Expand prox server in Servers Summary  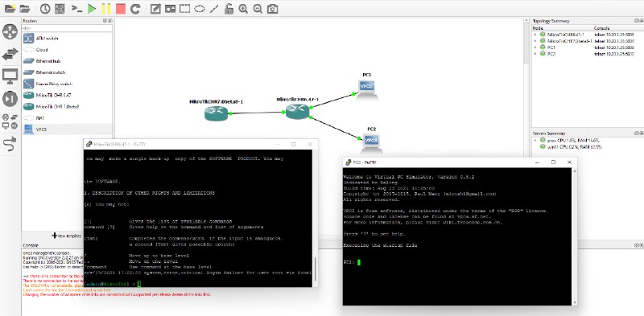click(535, 140)
